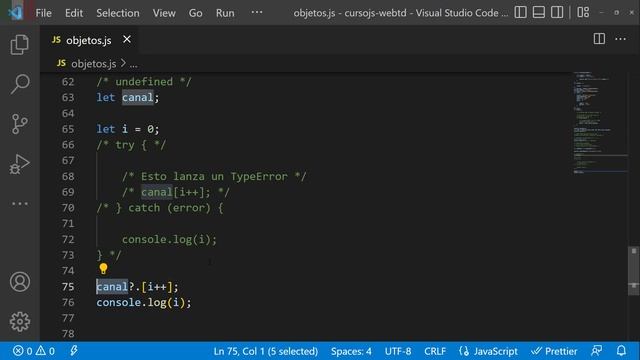Image resolution: width=640 pixels, height=360 pixels.
Task: Click selected 'canal' on line 75
Action: 112,287
